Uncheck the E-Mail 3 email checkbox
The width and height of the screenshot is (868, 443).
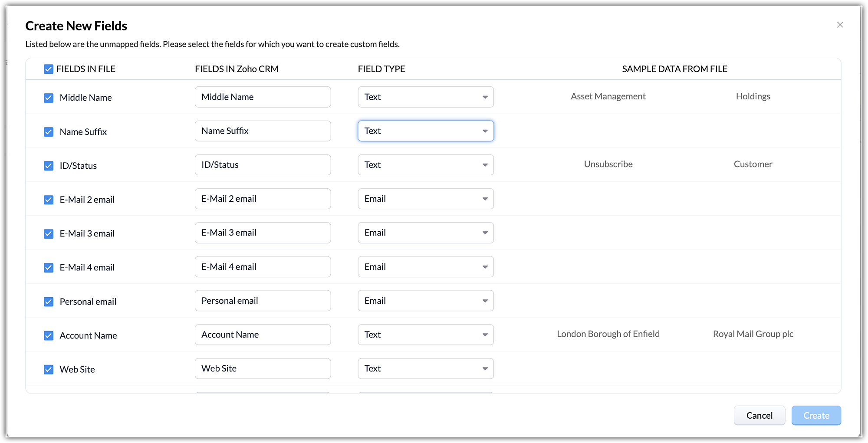tap(49, 233)
